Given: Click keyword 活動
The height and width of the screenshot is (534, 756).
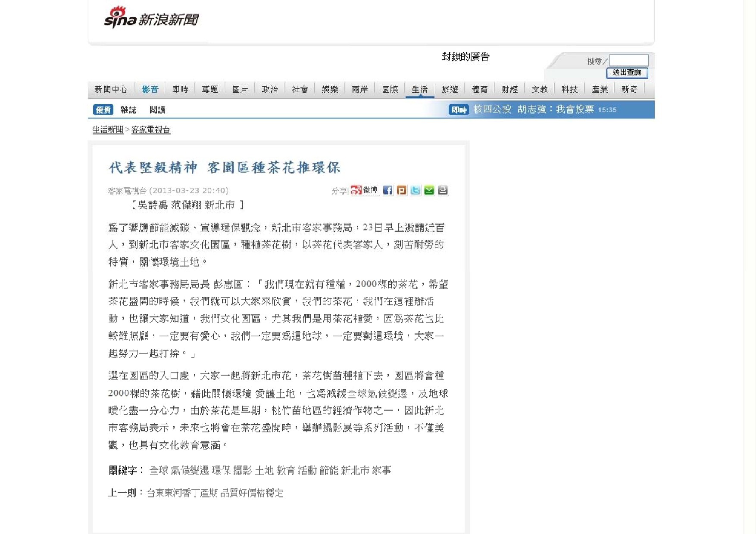Looking at the screenshot, I should [x=307, y=470].
